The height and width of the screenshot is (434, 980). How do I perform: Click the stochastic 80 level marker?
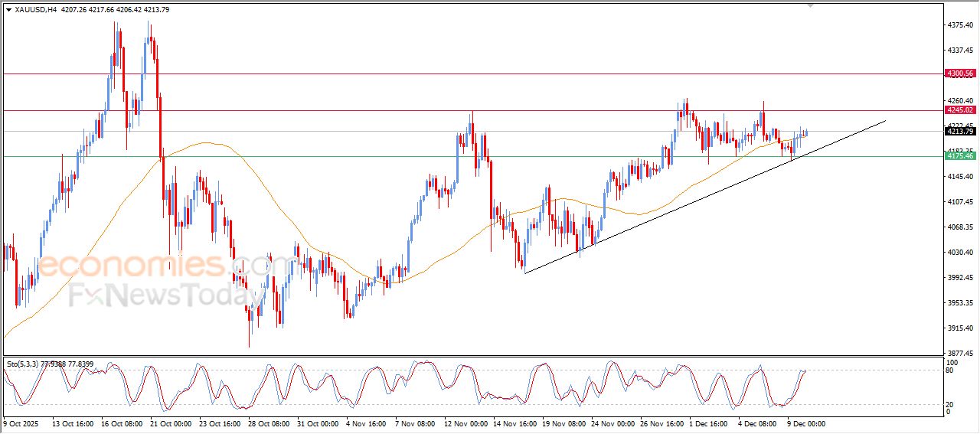coord(952,371)
